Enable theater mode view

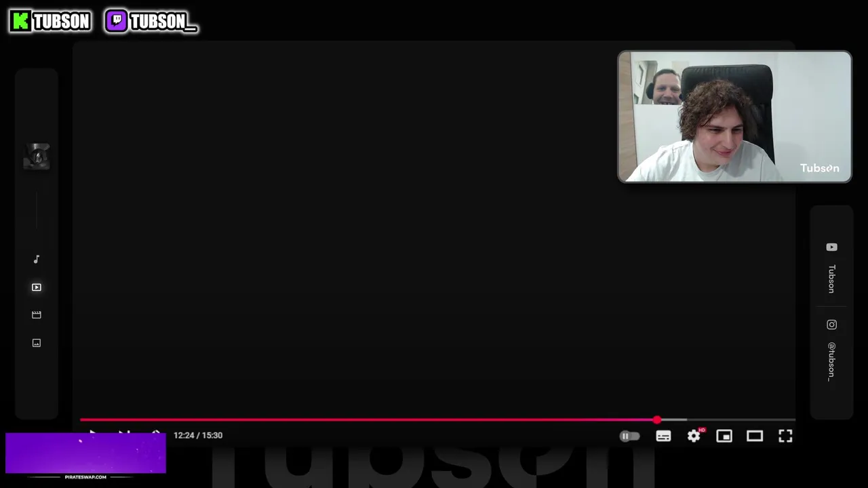[755, 436]
